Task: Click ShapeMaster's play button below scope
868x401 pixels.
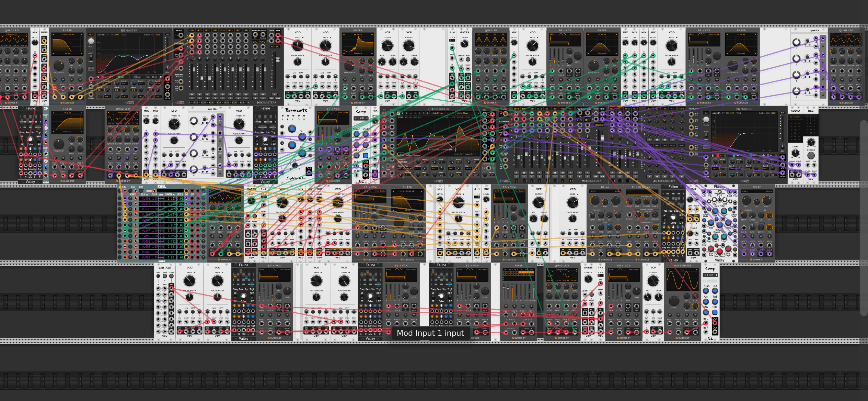Action: (401, 154)
